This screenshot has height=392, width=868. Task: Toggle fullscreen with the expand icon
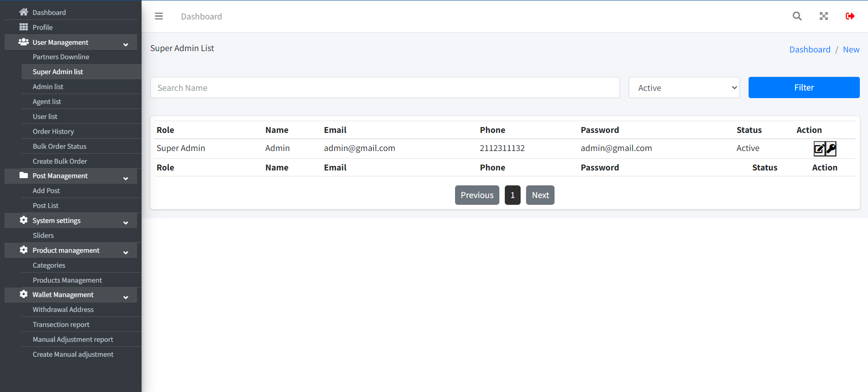click(824, 16)
